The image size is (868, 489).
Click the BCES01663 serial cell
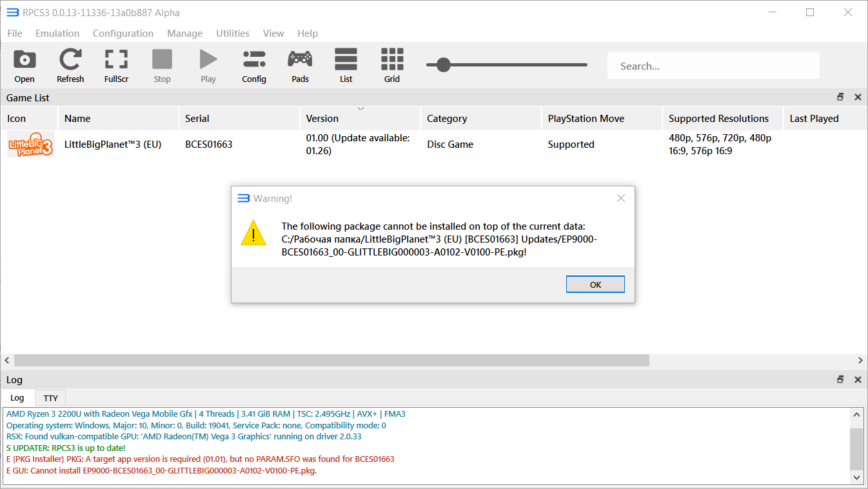[x=239, y=145]
